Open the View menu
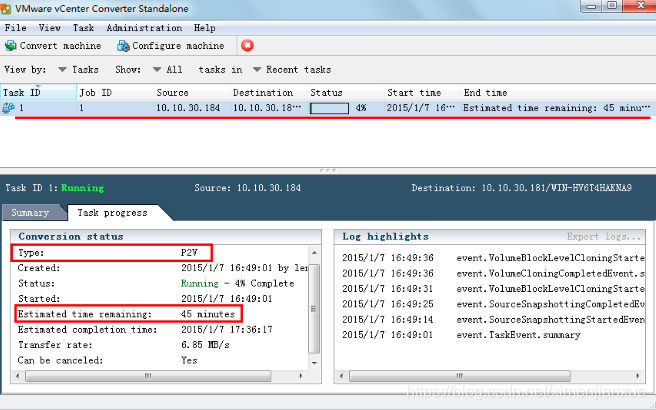 [50, 28]
